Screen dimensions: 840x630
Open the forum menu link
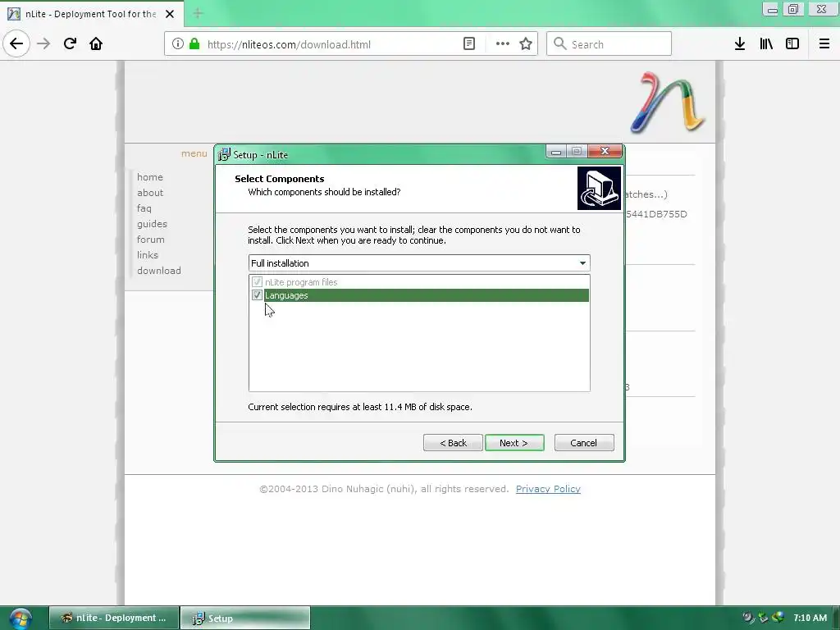tap(151, 240)
